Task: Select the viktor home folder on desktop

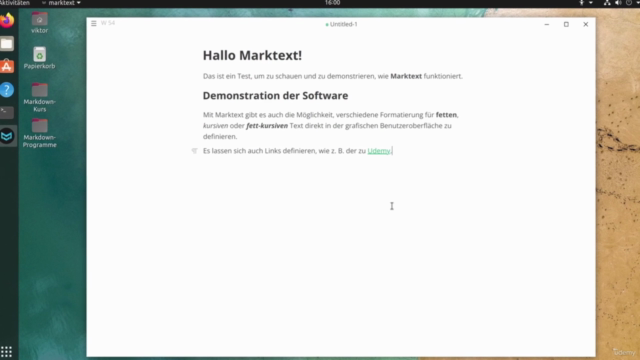Action: pyautogui.click(x=39, y=22)
